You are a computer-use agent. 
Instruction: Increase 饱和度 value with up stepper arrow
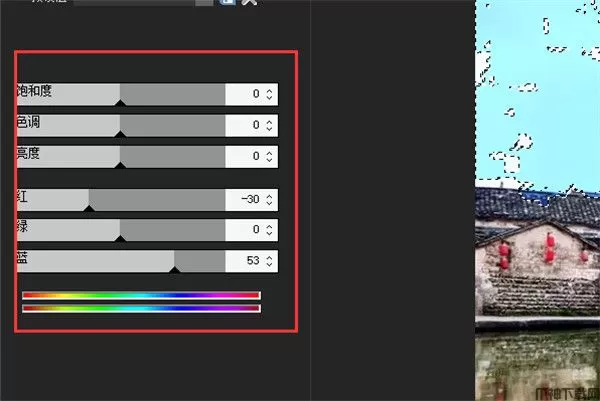tap(269, 91)
